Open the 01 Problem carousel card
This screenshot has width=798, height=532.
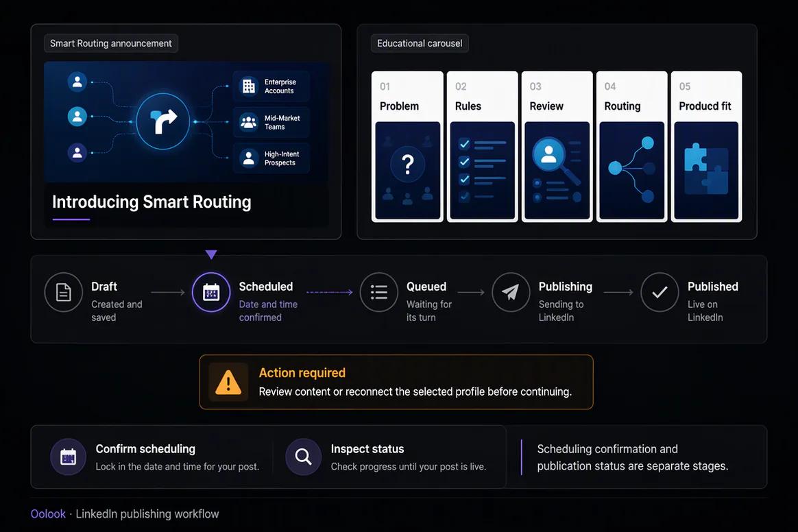(408, 147)
